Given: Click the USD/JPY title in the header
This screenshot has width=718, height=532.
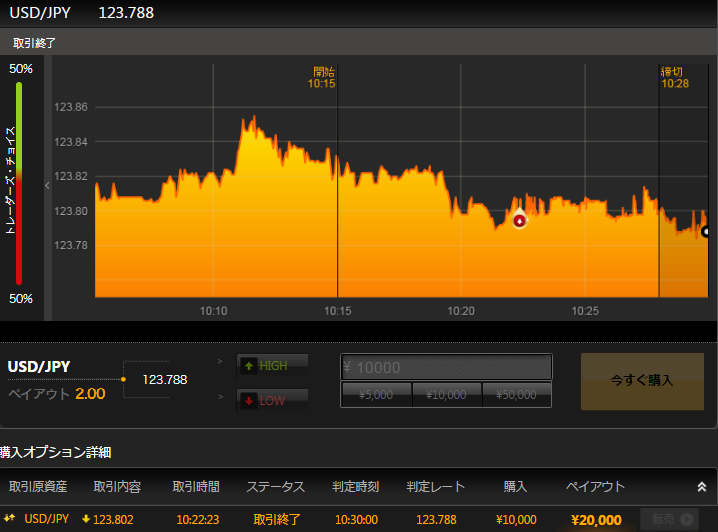Looking at the screenshot, I should (x=40, y=12).
